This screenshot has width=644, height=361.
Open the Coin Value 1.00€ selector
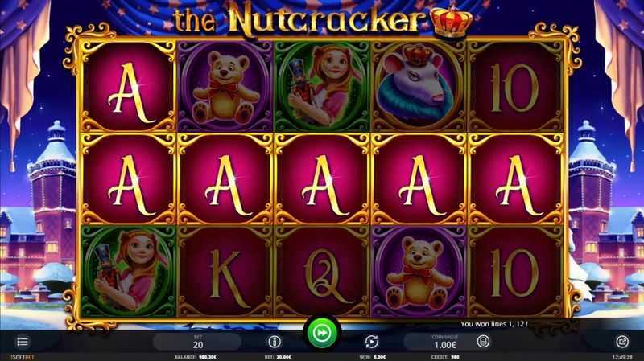point(445,342)
